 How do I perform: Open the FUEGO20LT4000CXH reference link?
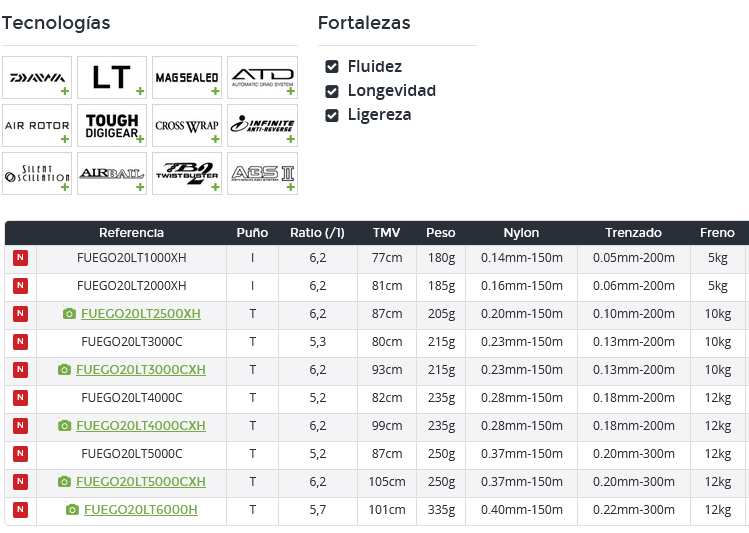pyautogui.click(x=141, y=426)
